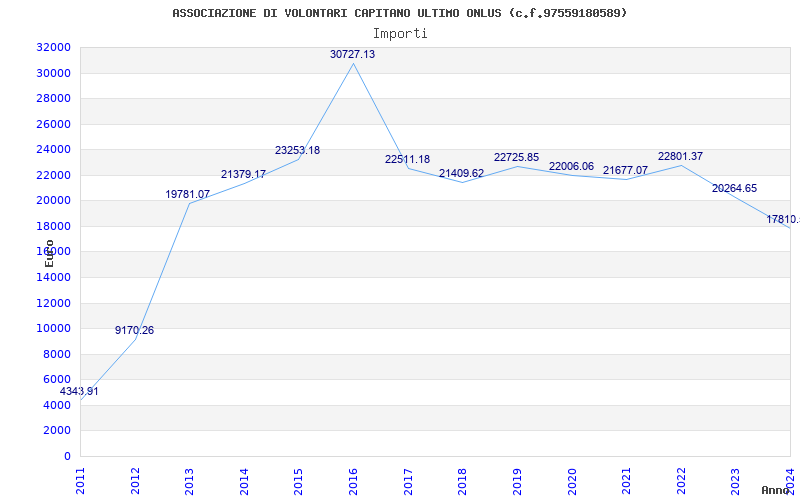Click the 2019 x-axis year label
This screenshot has width=800, height=500.
517,481
